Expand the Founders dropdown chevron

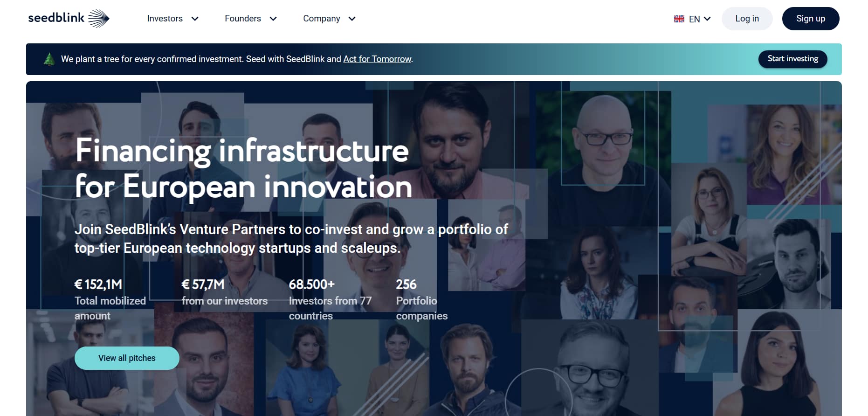[273, 19]
